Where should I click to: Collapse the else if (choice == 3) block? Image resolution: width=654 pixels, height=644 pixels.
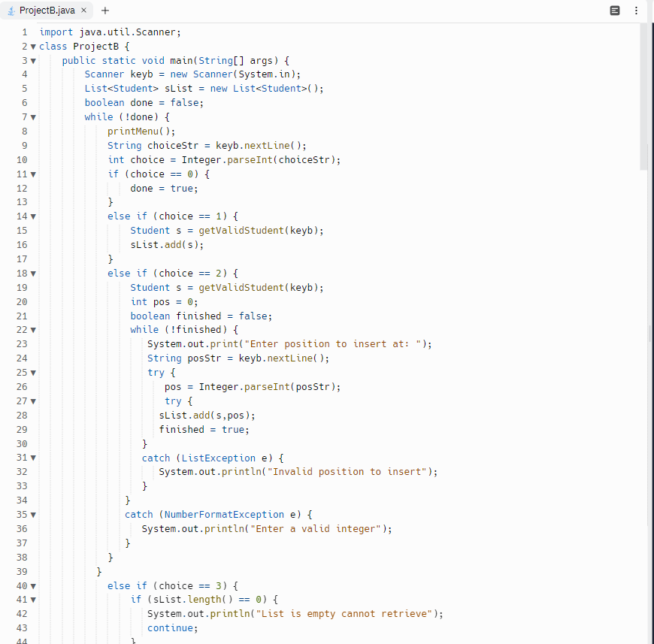point(34,585)
